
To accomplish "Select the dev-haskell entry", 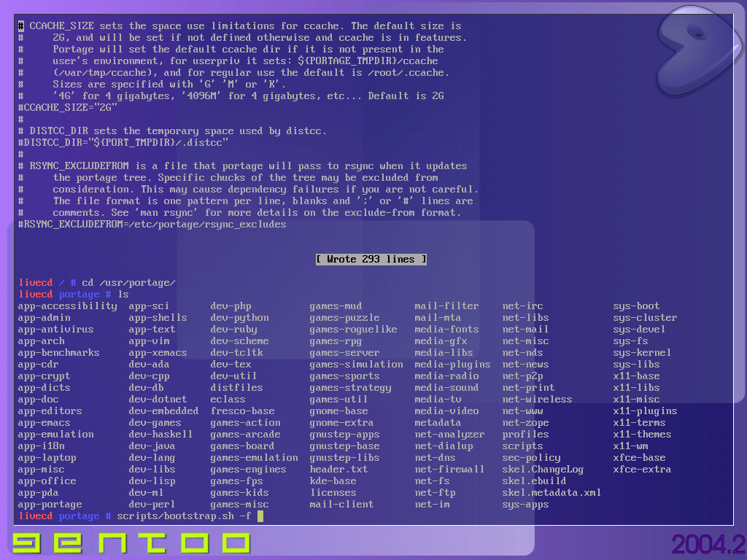I will pos(160,435).
